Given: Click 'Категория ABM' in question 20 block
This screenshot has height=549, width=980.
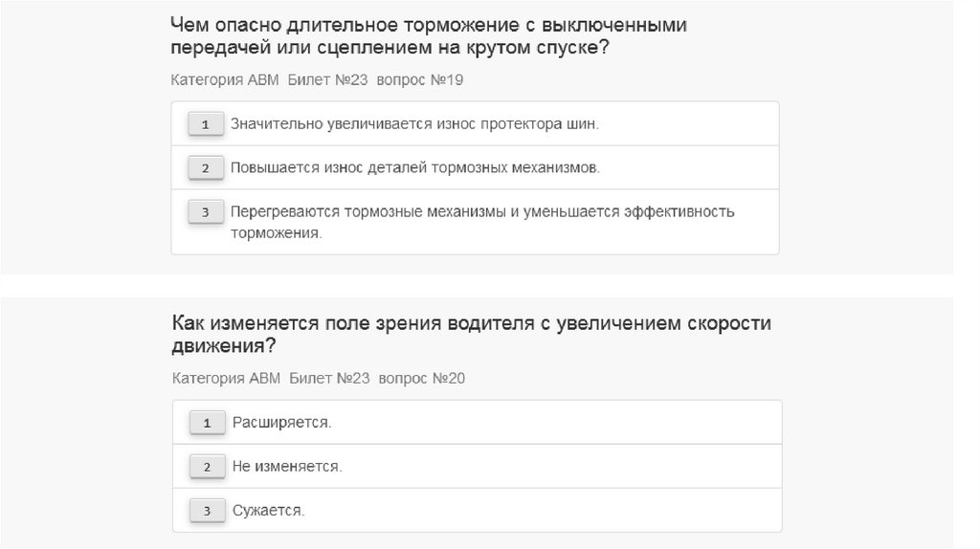Looking at the screenshot, I should (227, 379).
